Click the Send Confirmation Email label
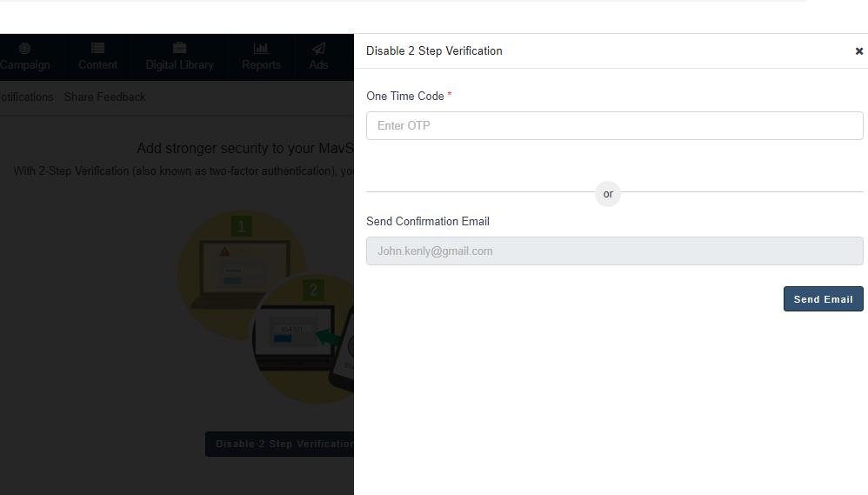868x495 pixels. pyautogui.click(x=428, y=221)
